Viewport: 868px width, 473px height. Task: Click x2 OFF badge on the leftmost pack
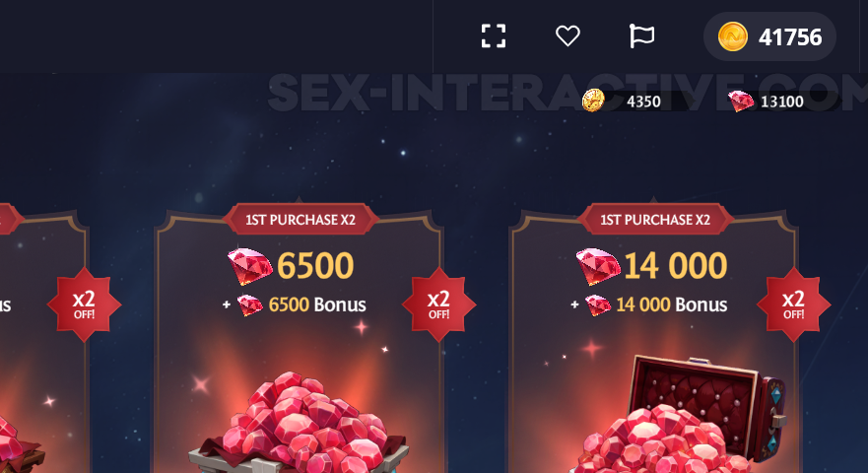(x=84, y=304)
